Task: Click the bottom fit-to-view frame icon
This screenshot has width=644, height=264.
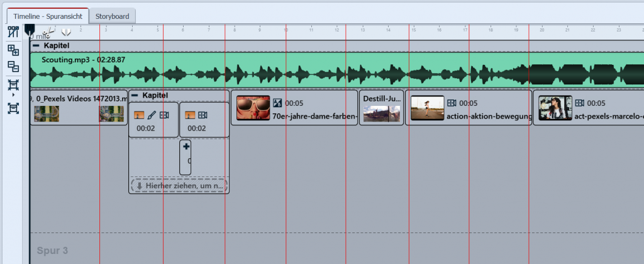Action: (x=14, y=108)
